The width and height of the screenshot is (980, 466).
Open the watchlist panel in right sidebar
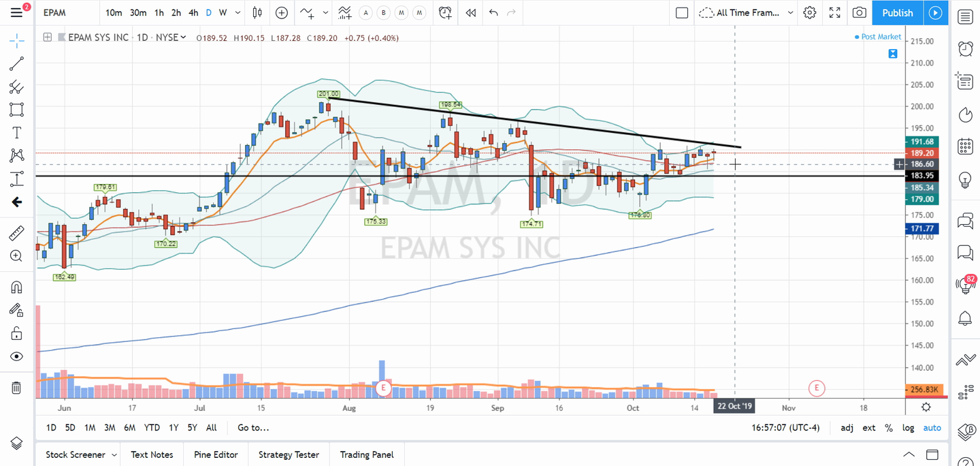(965, 18)
